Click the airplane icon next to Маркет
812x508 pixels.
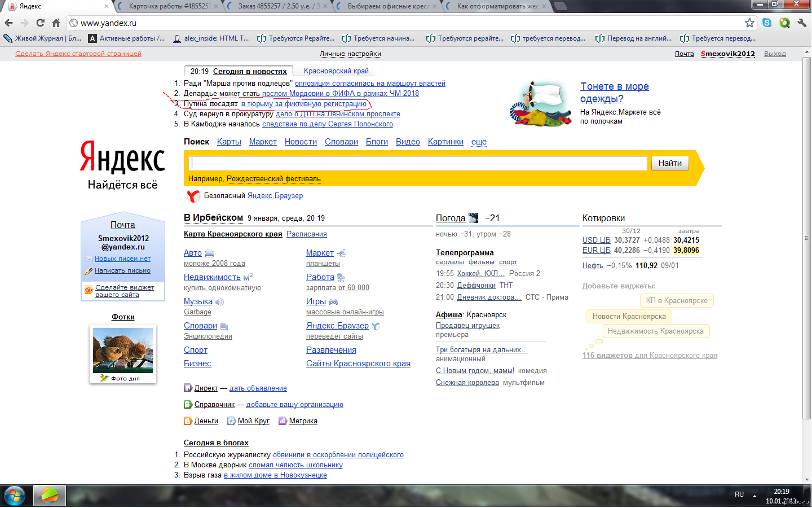341,253
